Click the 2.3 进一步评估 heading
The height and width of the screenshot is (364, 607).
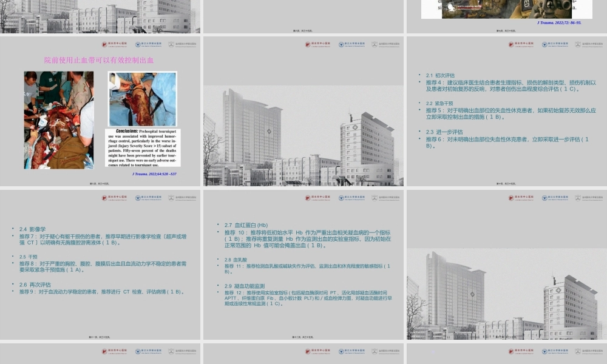(x=444, y=132)
